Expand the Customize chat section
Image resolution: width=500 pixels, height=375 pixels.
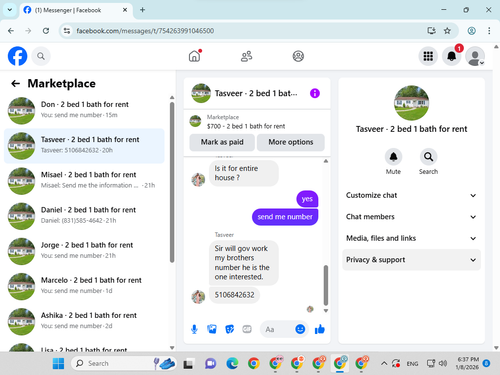point(411,195)
